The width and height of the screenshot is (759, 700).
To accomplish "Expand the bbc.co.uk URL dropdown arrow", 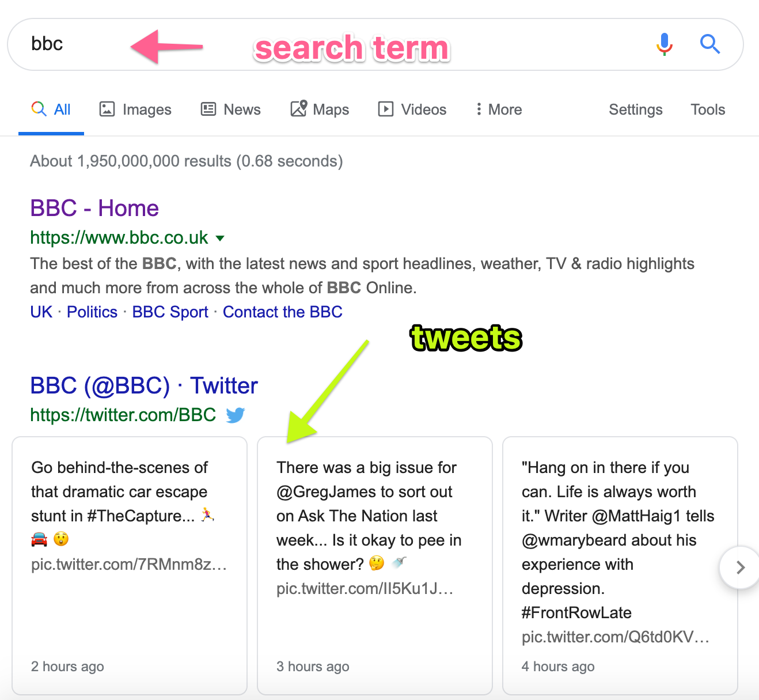I will [220, 238].
